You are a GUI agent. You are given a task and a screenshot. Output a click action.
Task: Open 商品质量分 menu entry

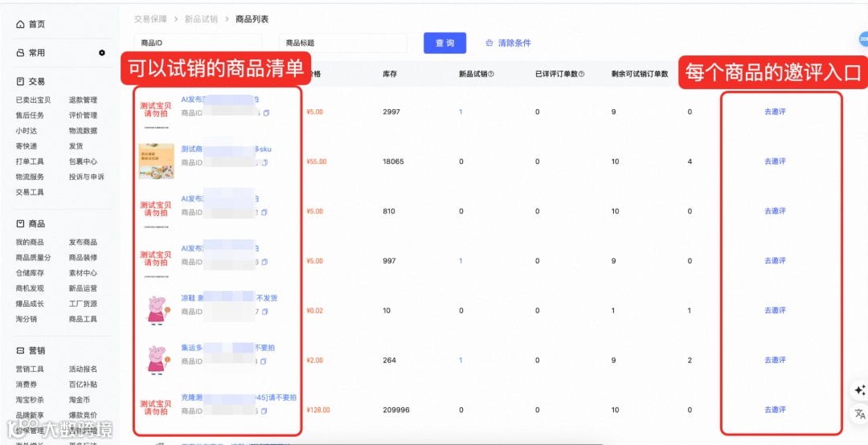tap(33, 258)
